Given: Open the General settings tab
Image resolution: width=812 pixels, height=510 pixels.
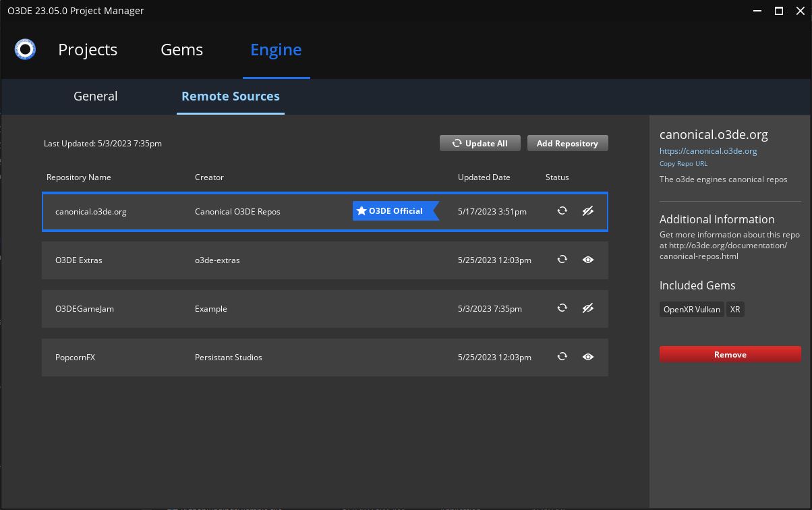Looking at the screenshot, I should coord(95,96).
